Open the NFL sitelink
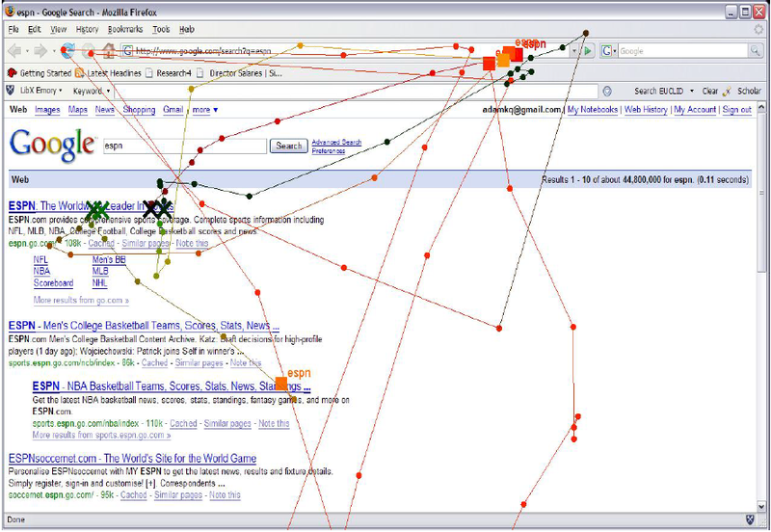Image resolution: width=771 pixels, height=532 pixels. tap(40, 259)
